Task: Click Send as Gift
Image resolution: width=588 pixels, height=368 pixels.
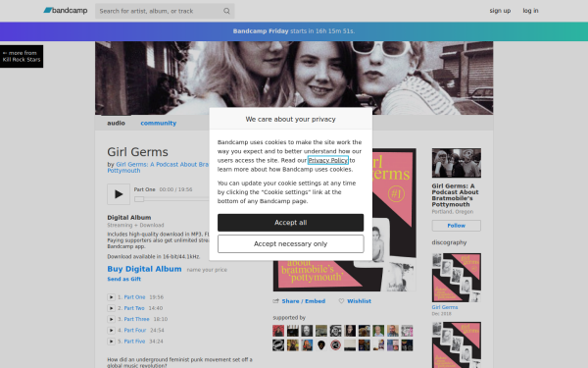Action: tap(124, 279)
